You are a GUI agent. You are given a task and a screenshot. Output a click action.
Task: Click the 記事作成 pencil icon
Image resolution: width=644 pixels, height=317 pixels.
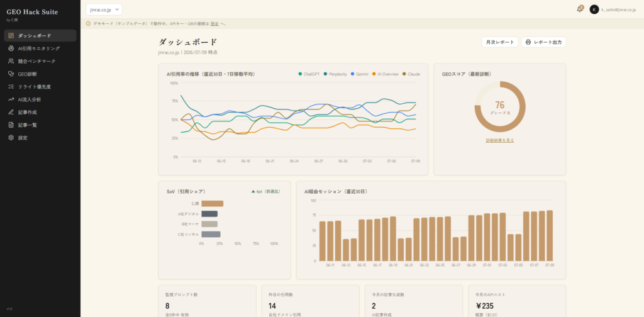[x=11, y=112]
